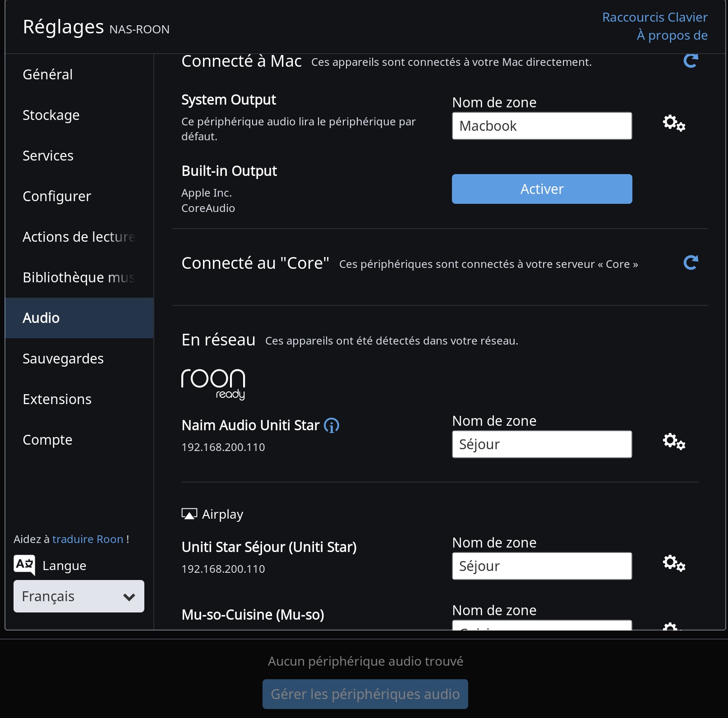Viewport: 728px width, 718px height.
Task: Click the Mu-so-Cuisine (Mu-so) device name
Action: [253, 615]
